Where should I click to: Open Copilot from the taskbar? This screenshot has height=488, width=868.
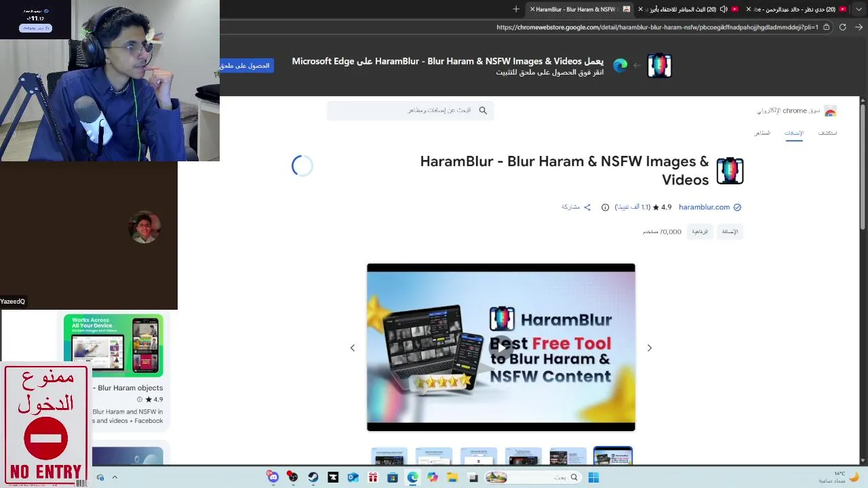[433, 477]
